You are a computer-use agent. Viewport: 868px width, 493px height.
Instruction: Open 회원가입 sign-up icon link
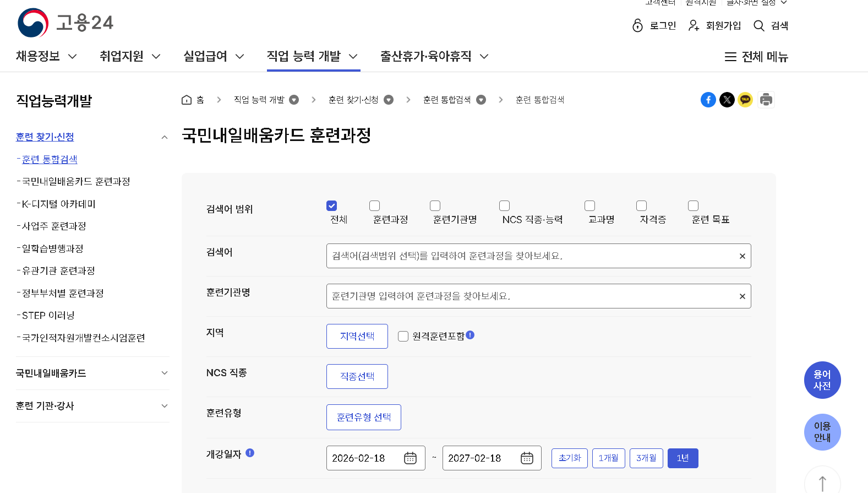click(x=714, y=25)
